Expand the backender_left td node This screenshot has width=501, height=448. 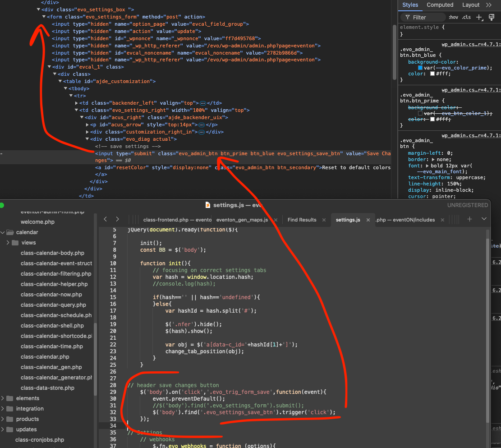[x=76, y=103]
